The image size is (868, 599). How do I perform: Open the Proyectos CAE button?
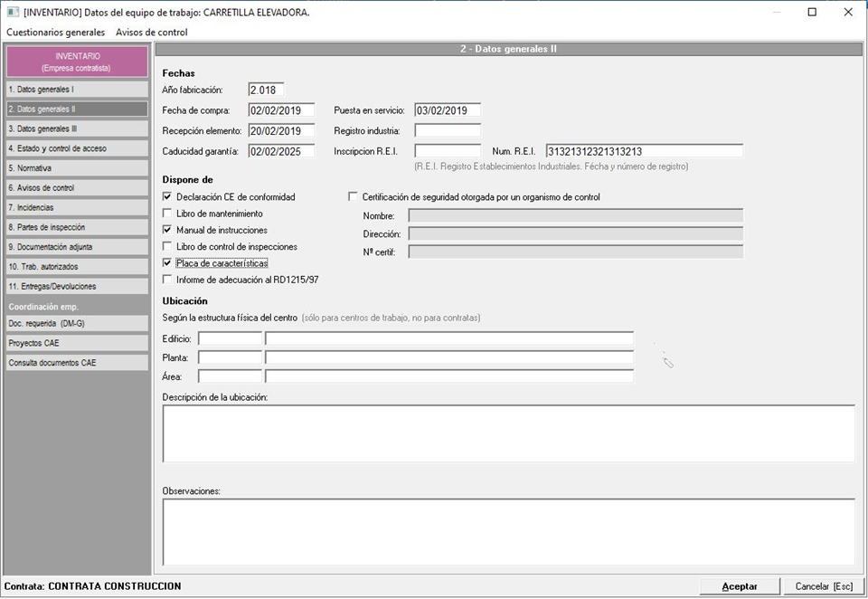(76, 343)
